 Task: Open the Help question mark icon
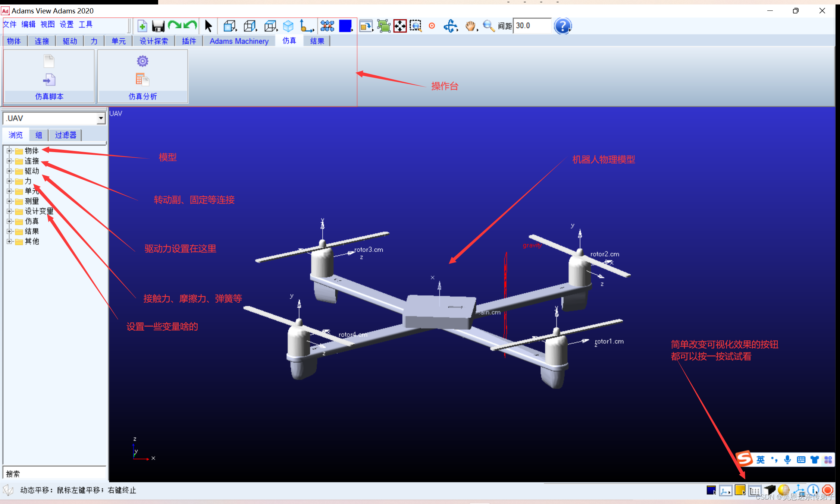click(563, 26)
